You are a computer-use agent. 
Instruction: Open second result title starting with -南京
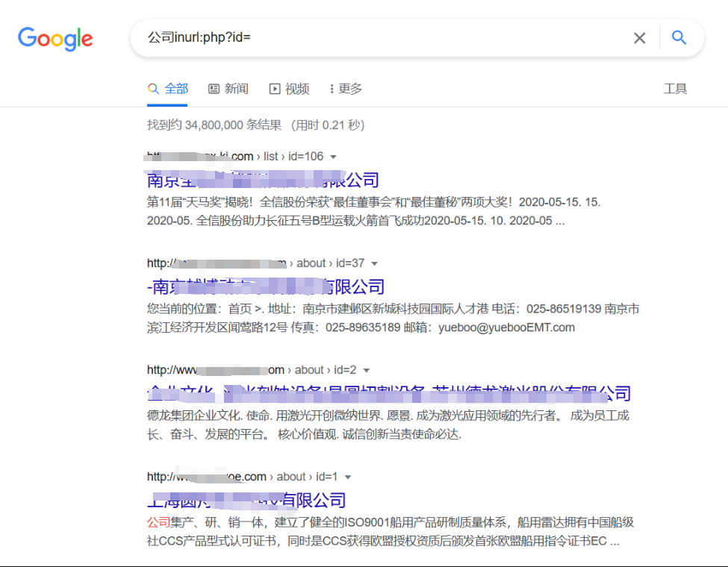[x=266, y=286]
